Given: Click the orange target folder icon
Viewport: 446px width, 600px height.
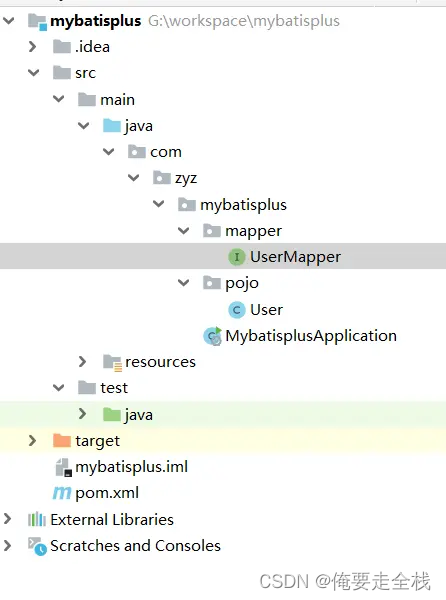Looking at the screenshot, I should coord(62,440).
